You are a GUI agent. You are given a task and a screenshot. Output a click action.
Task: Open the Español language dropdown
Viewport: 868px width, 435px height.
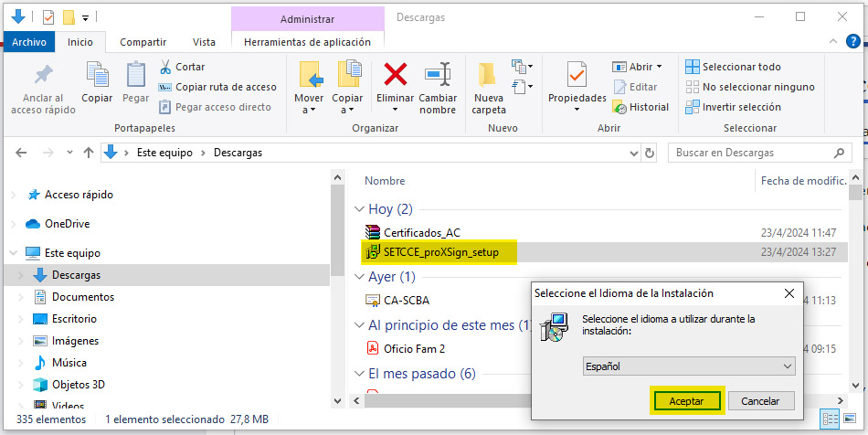(689, 366)
